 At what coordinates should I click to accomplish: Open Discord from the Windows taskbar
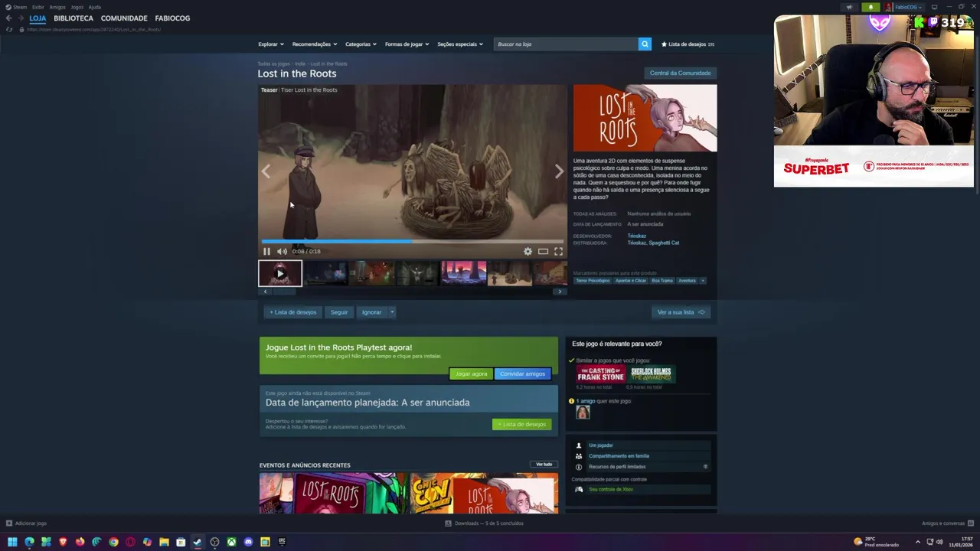coord(248,542)
